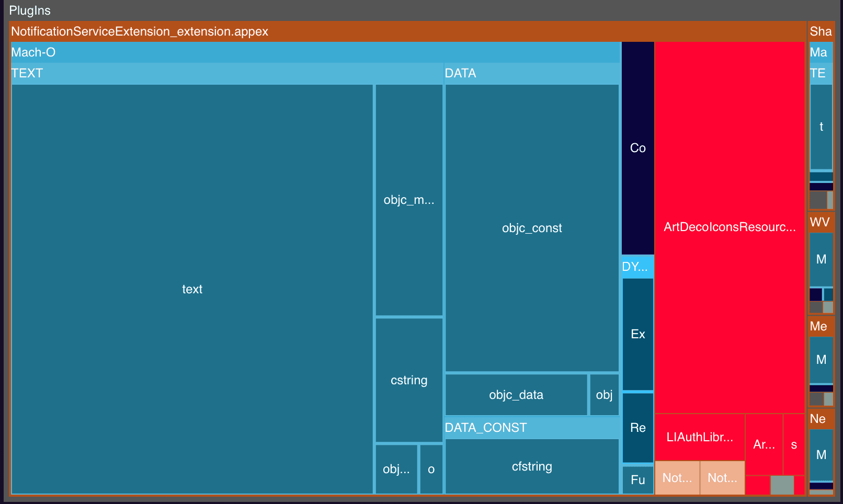Viewport: 843px width, 504px height.
Task: Select the red ArtDecoIconsResourc... block
Action: (730, 227)
